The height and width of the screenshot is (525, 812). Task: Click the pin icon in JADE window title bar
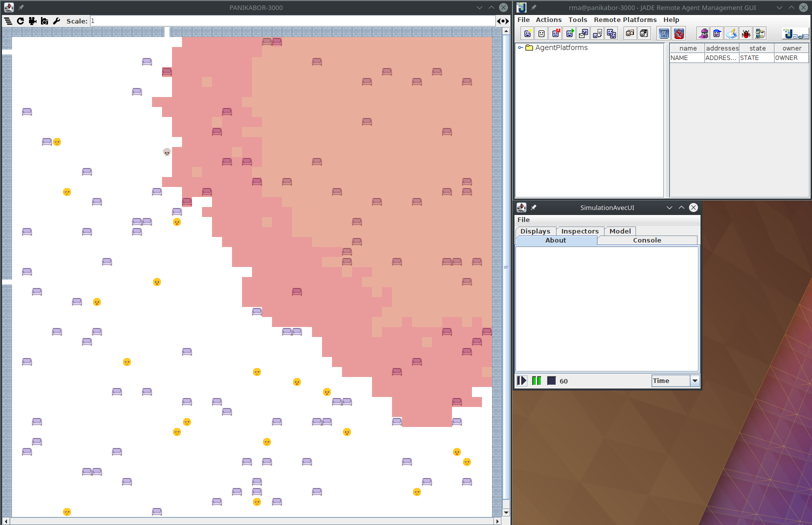pyautogui.click(x=533, y=7)
